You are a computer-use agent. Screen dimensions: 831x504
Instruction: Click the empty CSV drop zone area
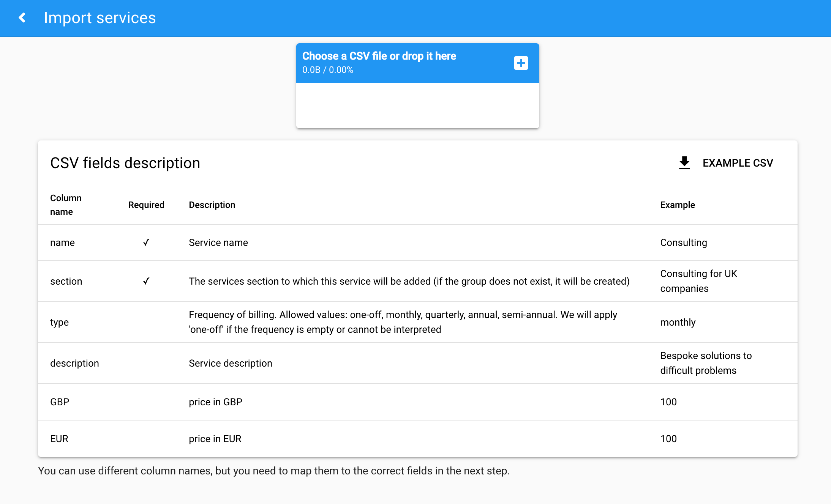point(417,105)
